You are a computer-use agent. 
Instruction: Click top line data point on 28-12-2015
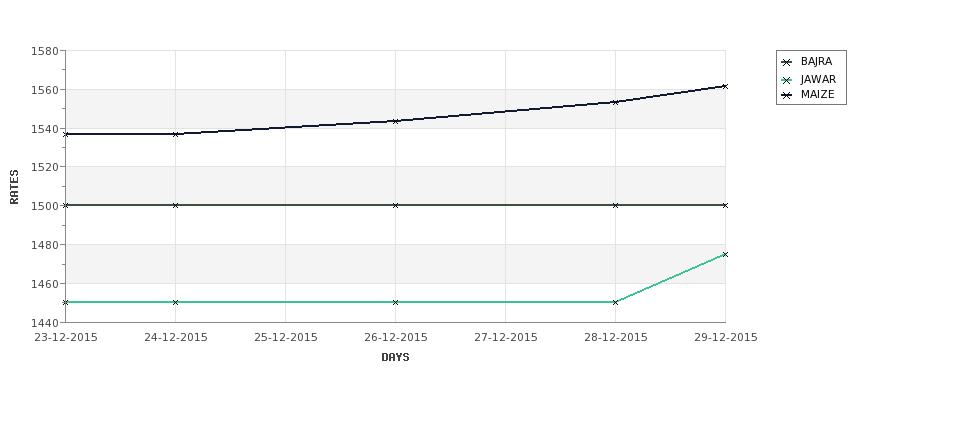coord(615,102)
